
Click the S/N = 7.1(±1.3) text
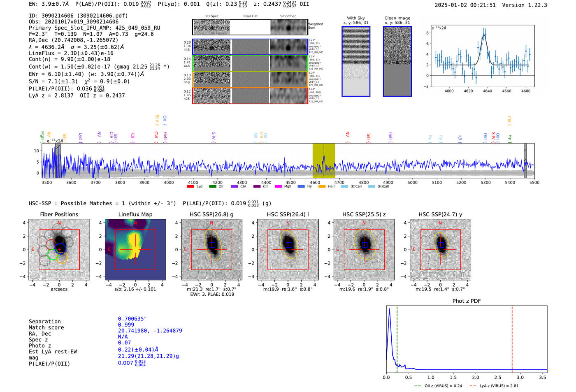(x=53, y=81)
